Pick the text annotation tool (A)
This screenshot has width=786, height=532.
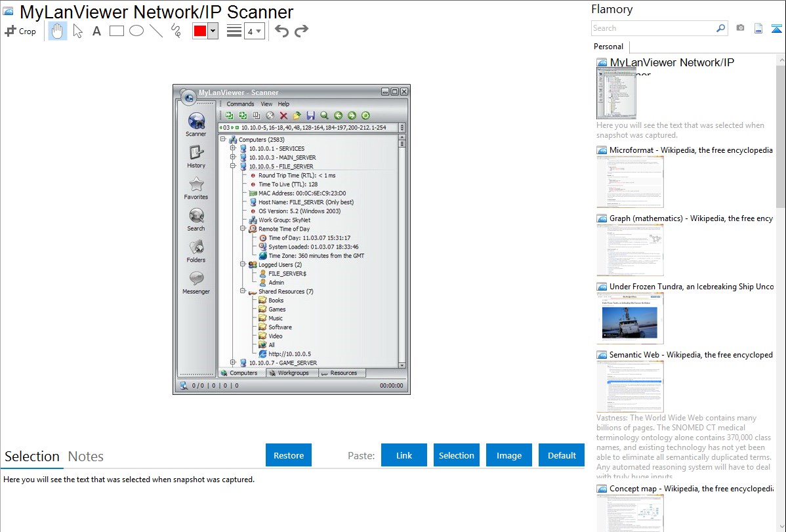(x=96, y=31)
